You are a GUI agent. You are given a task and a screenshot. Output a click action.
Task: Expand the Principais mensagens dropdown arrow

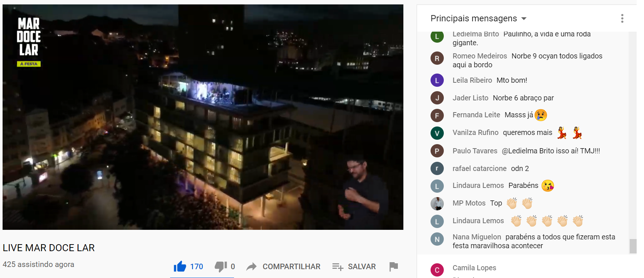524,18
